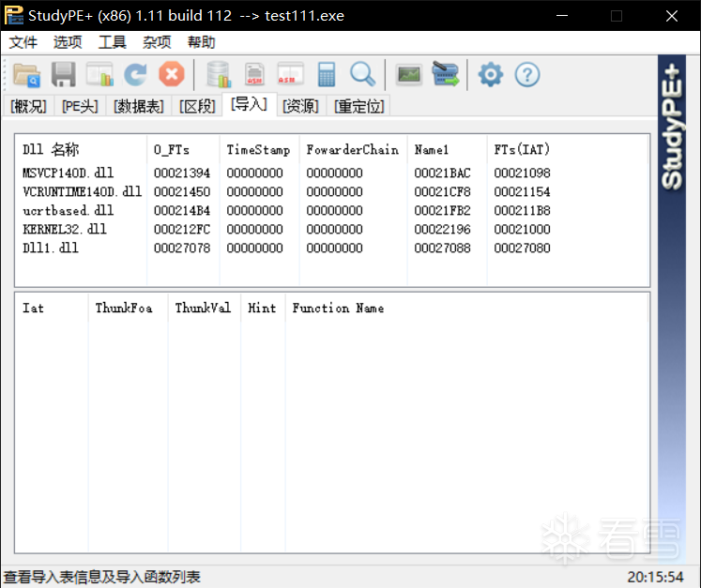Click the magnifying glass search icon

(x=362, y=75)
